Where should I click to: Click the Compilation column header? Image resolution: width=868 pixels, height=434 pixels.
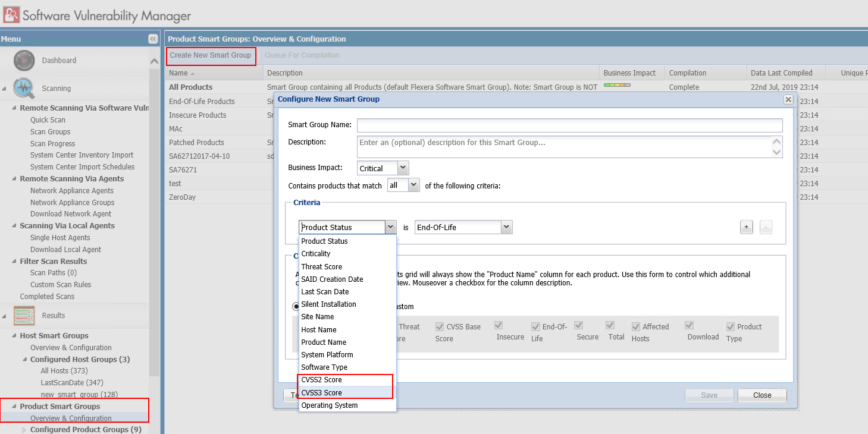pyautogui.click(x=706, y=73)
